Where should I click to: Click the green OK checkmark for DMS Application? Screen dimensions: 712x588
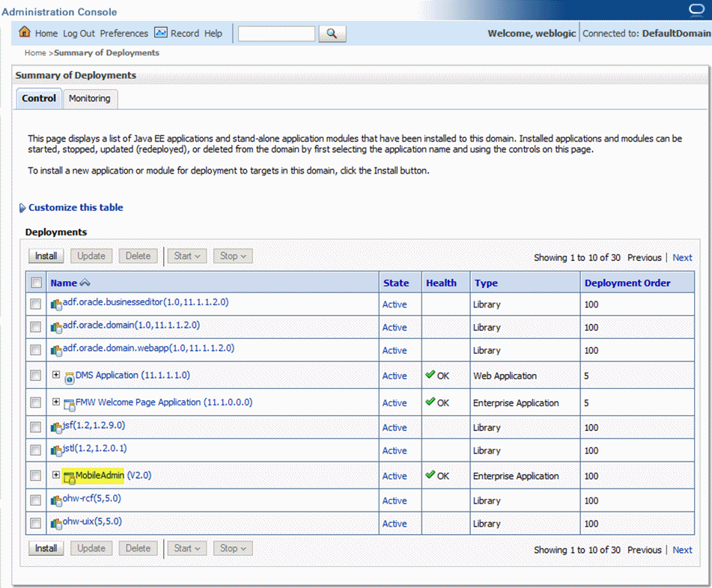430,375
